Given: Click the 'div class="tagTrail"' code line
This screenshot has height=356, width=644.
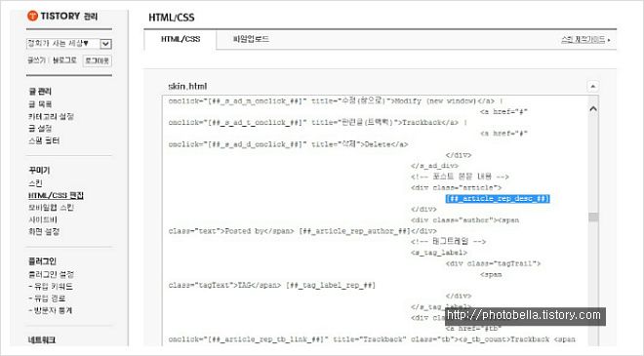Looking at the screenshot, I should click(x=493, y=263).
